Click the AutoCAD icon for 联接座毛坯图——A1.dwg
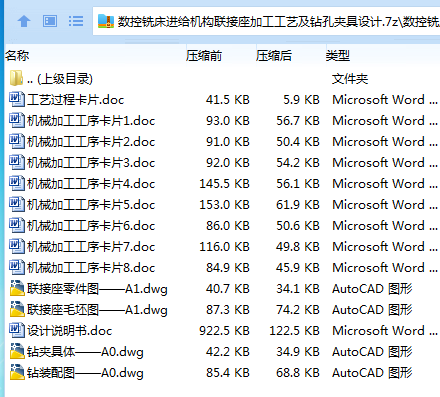 coord(17,309)
